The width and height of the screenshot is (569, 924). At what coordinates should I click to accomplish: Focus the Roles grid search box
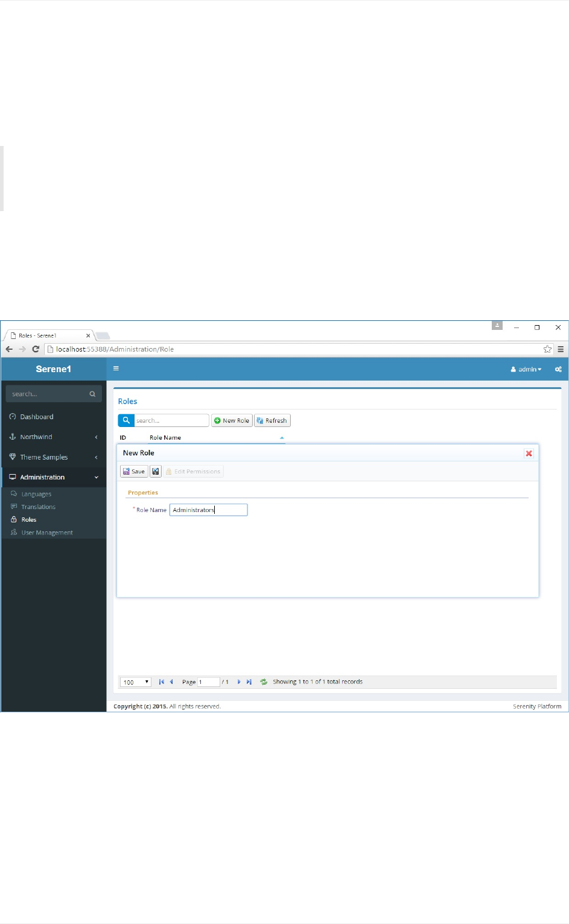pos(171,420)
